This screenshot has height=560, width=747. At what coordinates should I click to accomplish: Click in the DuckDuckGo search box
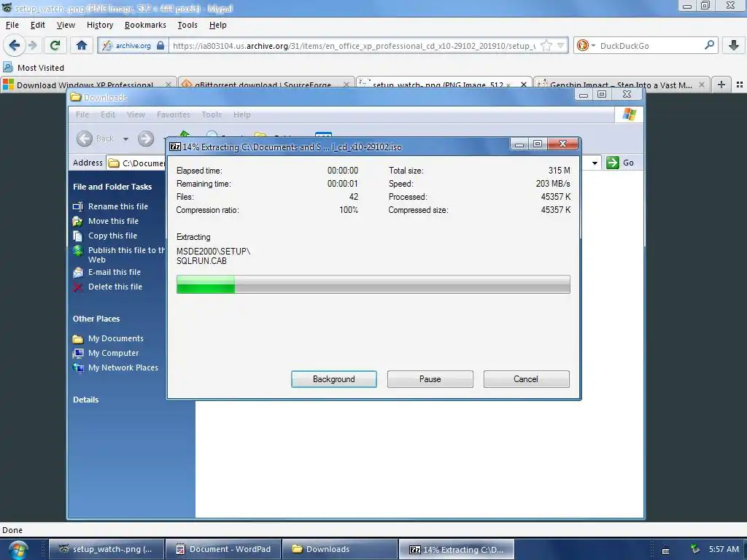coord(650,46)
